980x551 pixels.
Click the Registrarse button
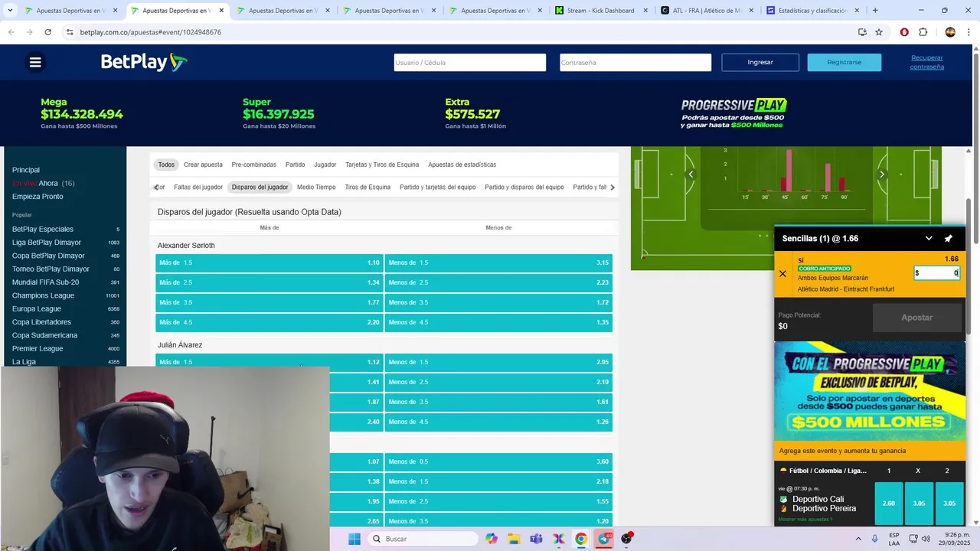coord(844,62)
